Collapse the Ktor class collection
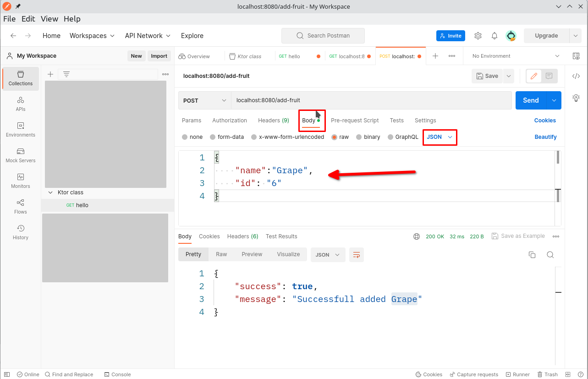588x379 pixels. pos(50,192)
